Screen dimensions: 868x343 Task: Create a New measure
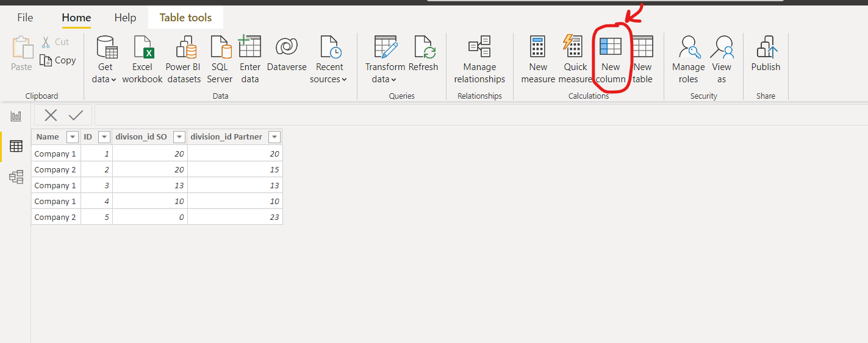(x=538, y=59)
